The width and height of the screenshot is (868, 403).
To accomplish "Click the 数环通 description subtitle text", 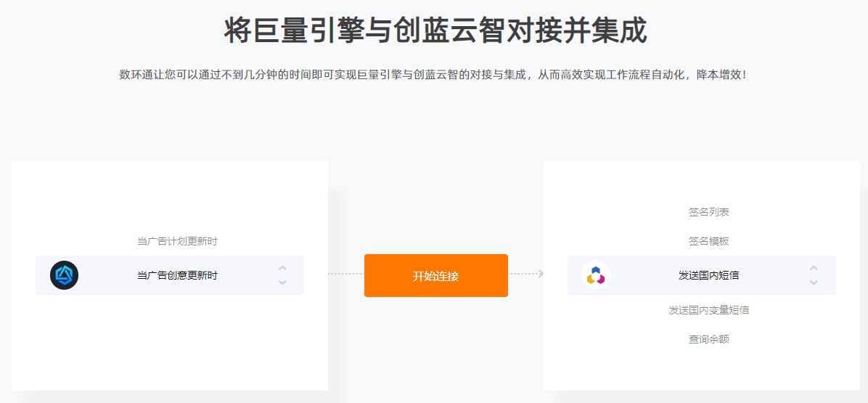I will pyautogui.click(x=434, y=75).
